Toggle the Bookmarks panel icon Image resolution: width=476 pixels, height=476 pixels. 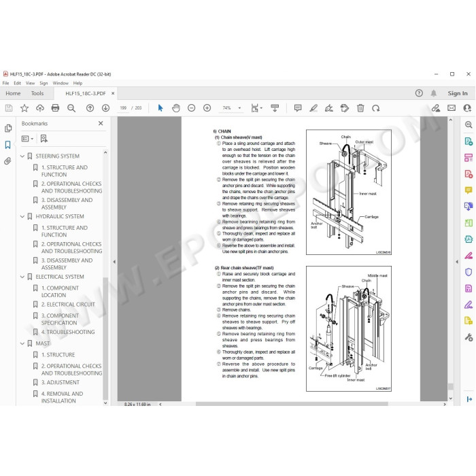8,145
